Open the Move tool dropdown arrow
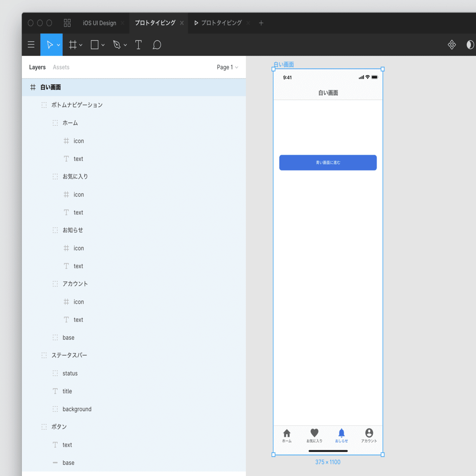 pos(59,45)
